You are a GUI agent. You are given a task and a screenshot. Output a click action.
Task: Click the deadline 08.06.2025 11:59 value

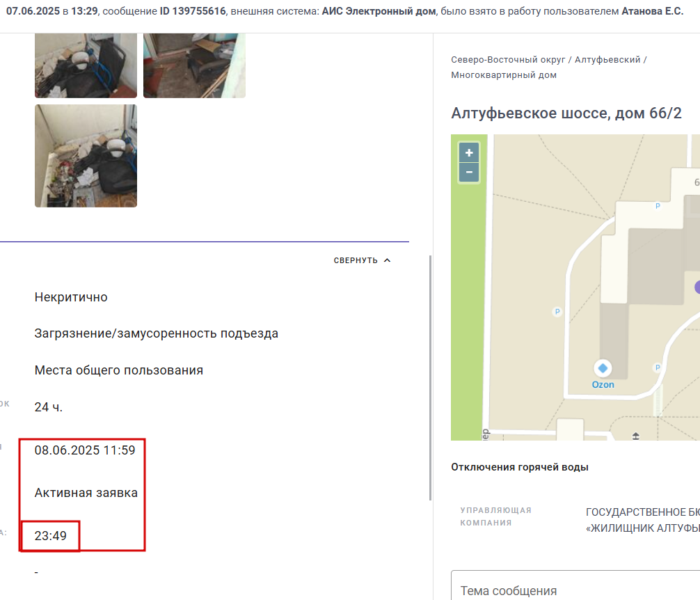(85, 450)
